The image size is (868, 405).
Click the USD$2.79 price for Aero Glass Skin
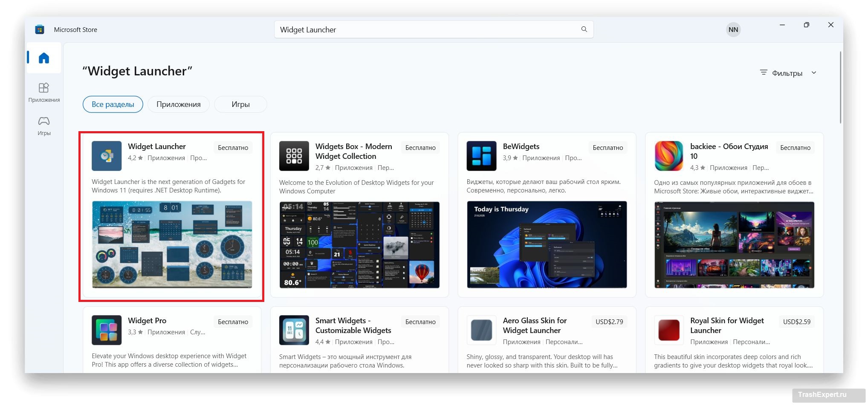coord(609,322)
